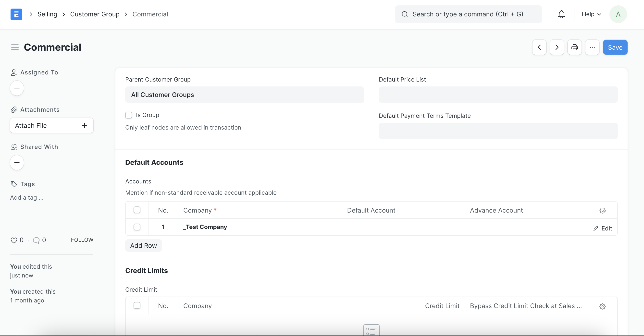Click the right navigation arrow icon
The width and height of the screenshot is (644, 336).
pyautogui.click(x=557, y=47)
